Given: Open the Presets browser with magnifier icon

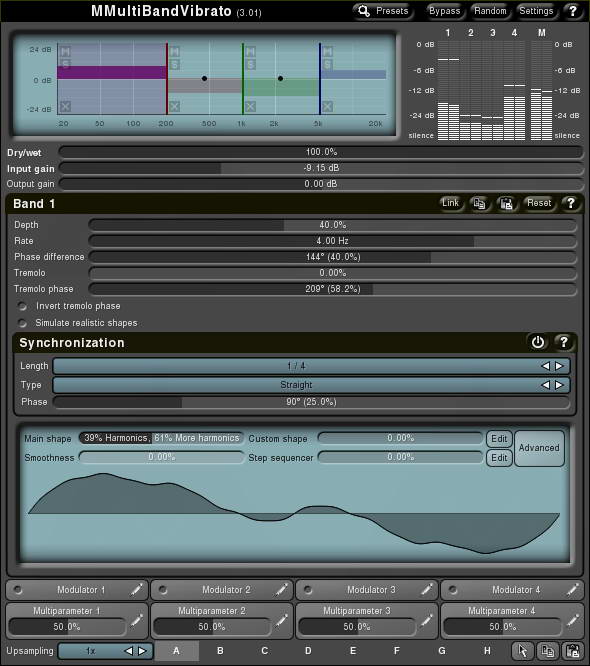Looking at the screenshot, I should point(382,11).
